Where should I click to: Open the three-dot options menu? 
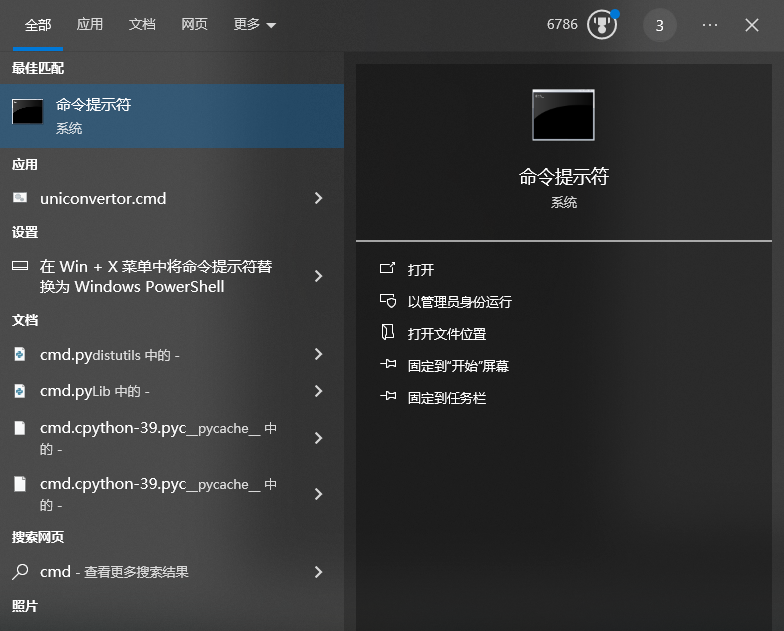coord(710,24)
